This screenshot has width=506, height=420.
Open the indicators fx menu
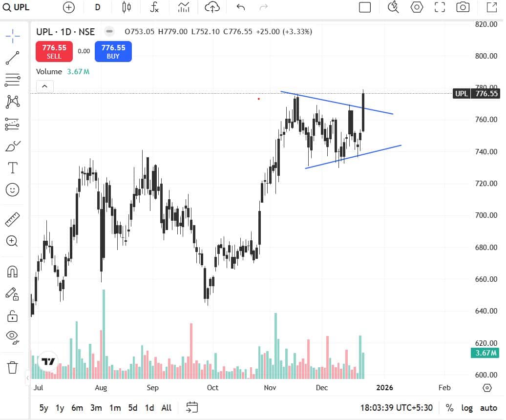154,7
